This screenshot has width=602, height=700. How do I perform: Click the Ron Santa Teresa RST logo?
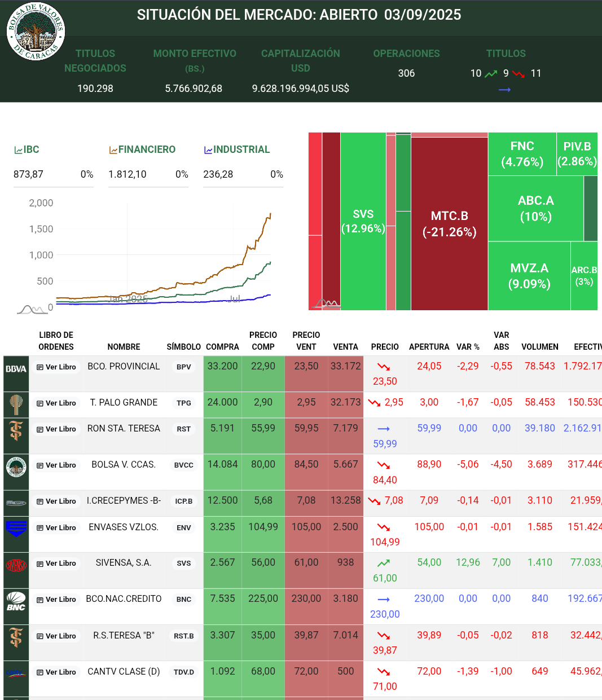click(16, 431)
